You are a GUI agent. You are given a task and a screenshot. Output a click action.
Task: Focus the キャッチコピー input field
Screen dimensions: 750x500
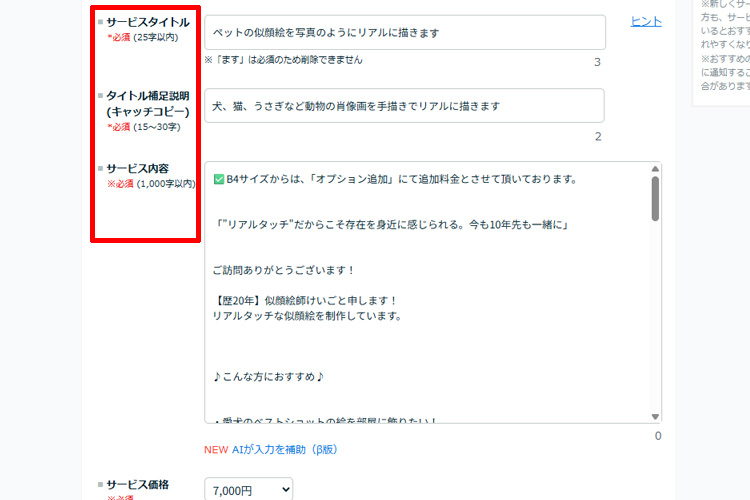(404, 106)
